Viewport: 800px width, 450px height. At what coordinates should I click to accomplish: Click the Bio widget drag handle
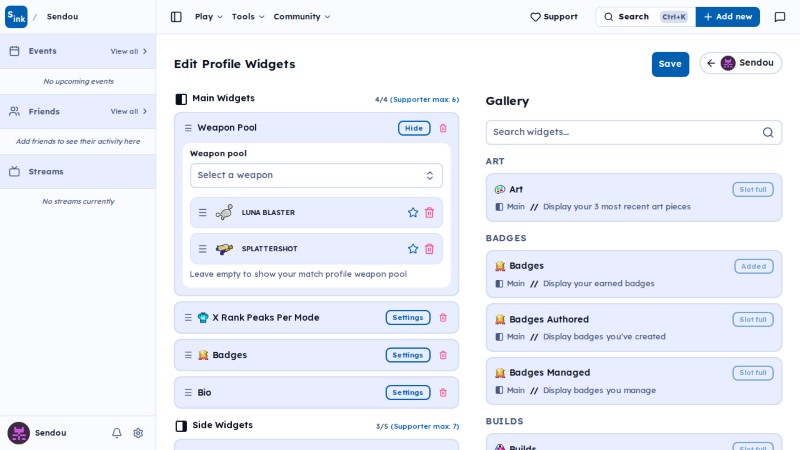click(x=188, y=393)
